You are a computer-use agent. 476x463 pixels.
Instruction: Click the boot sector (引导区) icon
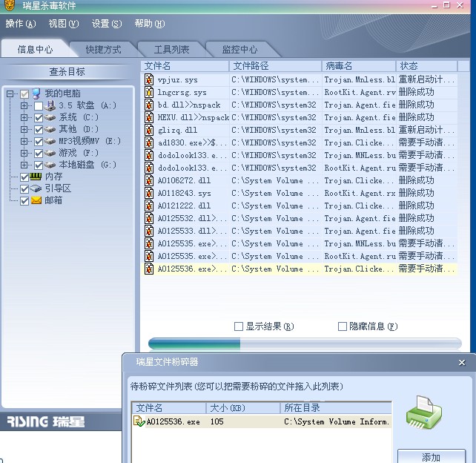[x=36, y=188]
